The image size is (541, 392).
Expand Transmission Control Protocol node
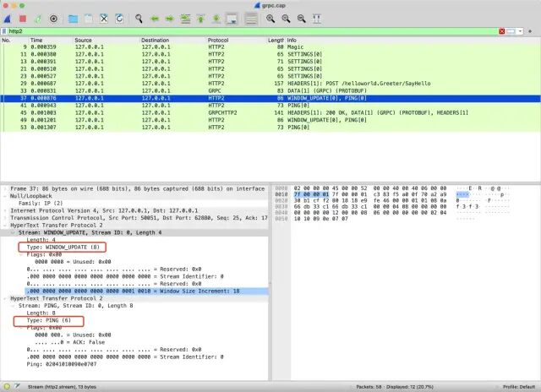(5, 218)
